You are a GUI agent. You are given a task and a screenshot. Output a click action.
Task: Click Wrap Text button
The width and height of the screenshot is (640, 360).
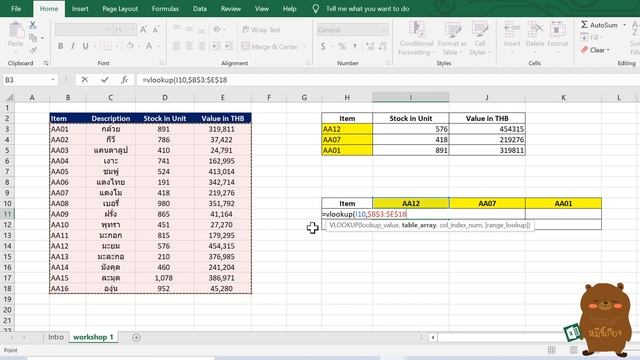click(261, 30)
